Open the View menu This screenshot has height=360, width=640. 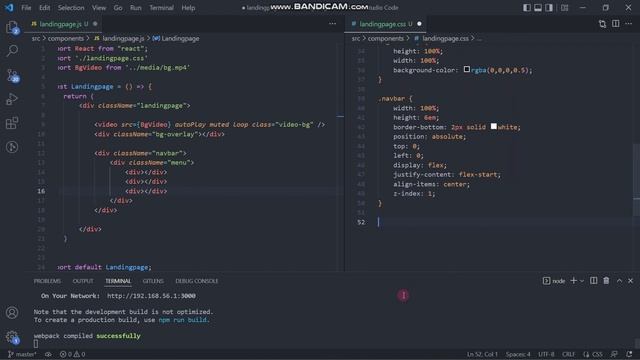(99, 8)
